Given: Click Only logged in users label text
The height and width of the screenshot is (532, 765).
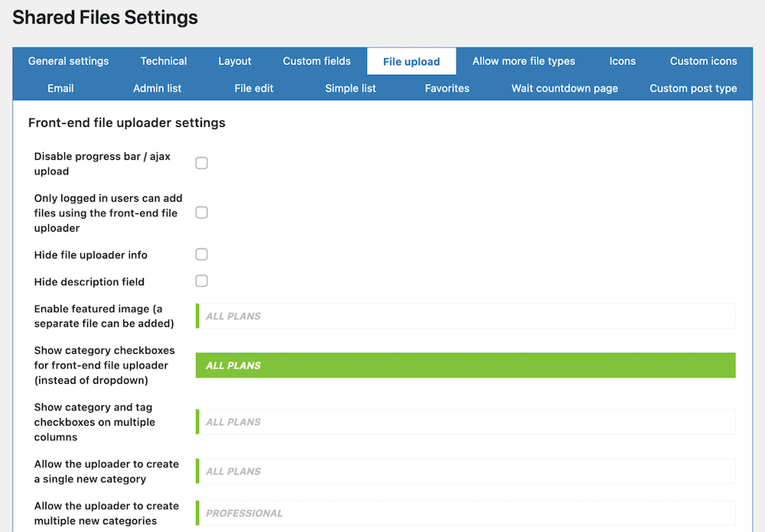Looking at the screenshot, I should [x=109, y=213].
